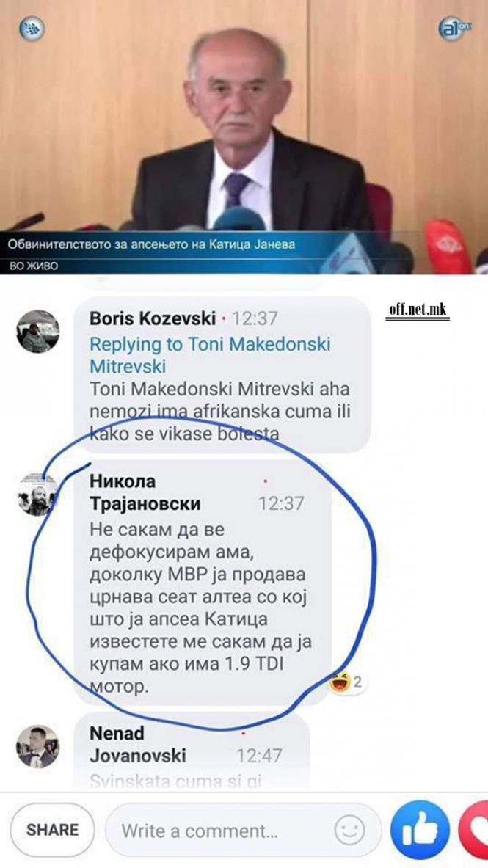Image resolution: width=488 pixels, height=868 pixels.
Task: Click the 12:47 timestamp on Nenad's comment
Action: click(259, 756)
